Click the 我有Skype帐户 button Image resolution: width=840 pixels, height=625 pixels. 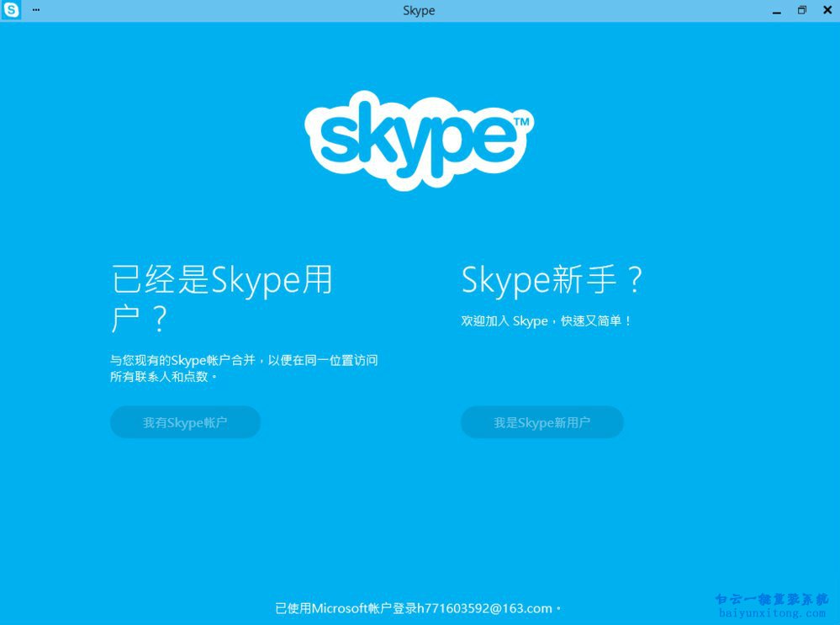[185, 422]
